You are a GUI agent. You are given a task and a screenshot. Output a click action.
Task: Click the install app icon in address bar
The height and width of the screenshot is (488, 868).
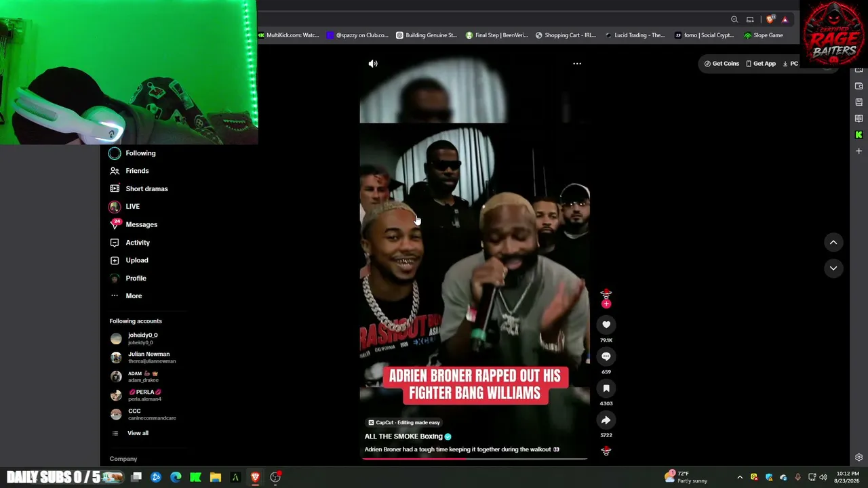click(750, 20)
